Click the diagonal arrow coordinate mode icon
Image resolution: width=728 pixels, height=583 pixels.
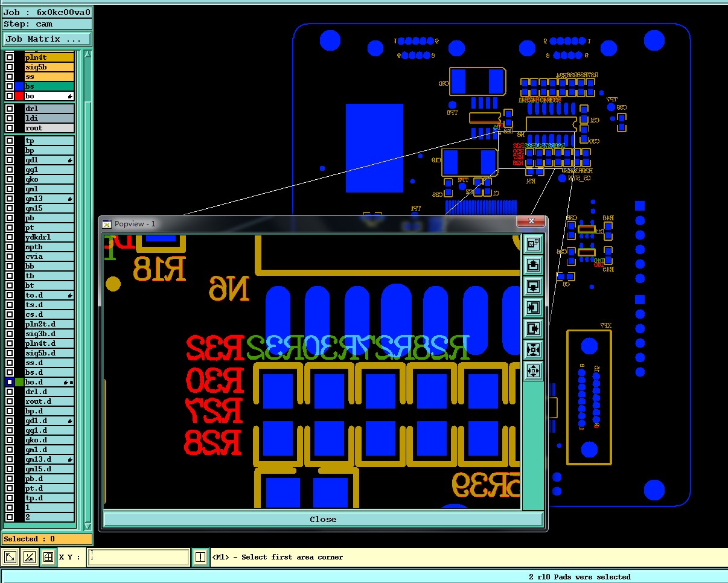tap(10, 557)
